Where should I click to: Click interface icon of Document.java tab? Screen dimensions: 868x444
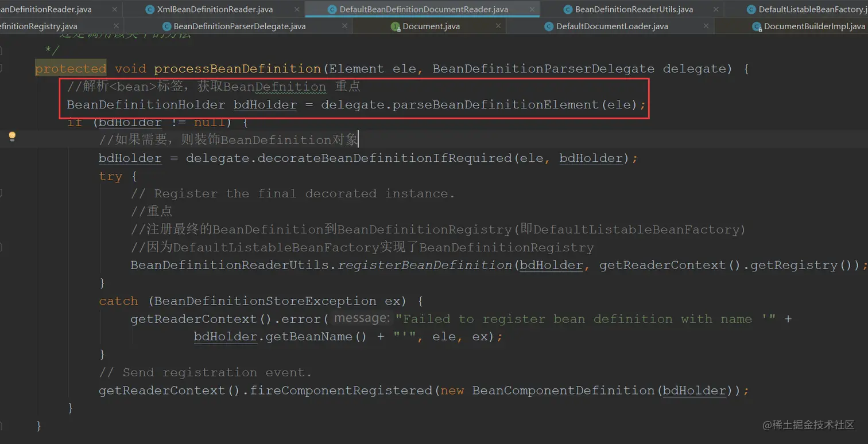(x=396, y=26)
